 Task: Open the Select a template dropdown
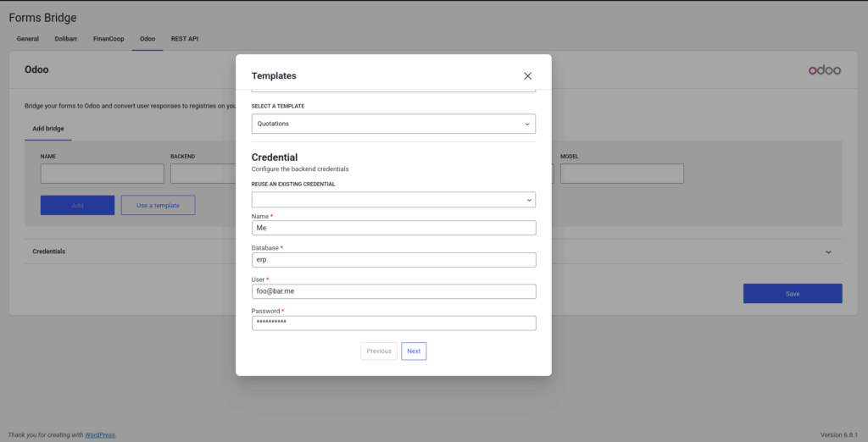(x=393, y=124)
